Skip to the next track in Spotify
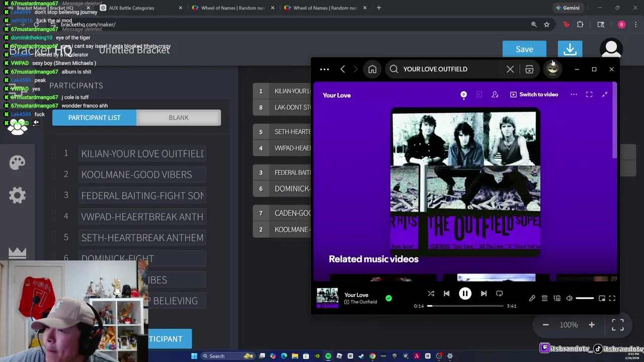 click(x=484, y=294)
